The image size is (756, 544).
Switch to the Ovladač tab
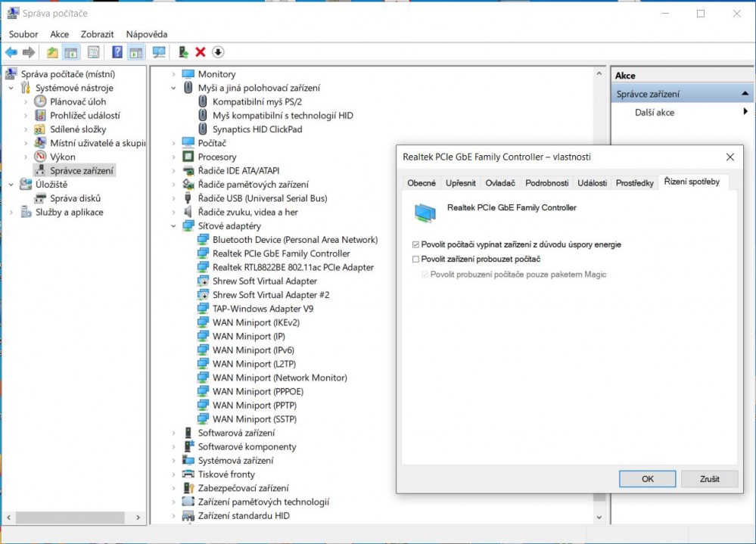pyautogui.click(x=500, y=183)
